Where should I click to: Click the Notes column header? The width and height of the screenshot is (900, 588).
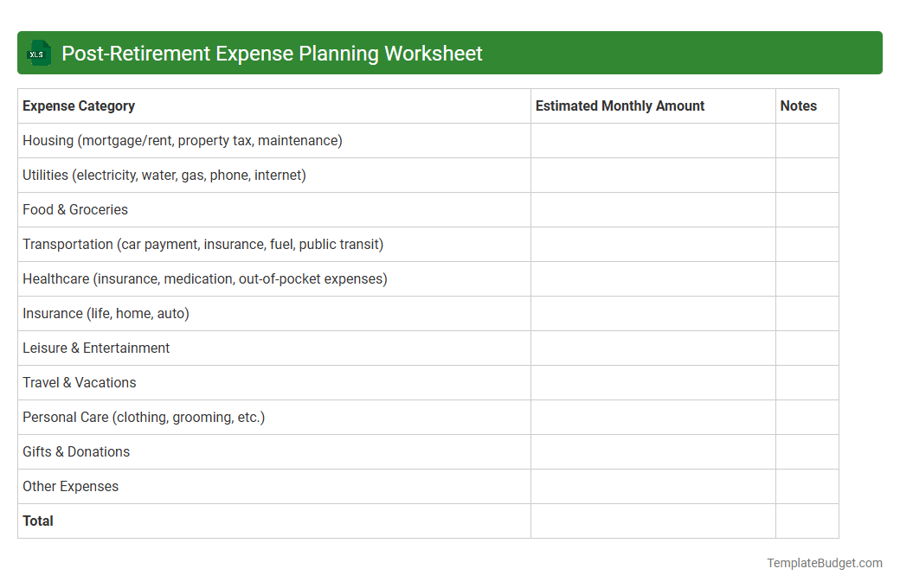click(x=798, y=105)
